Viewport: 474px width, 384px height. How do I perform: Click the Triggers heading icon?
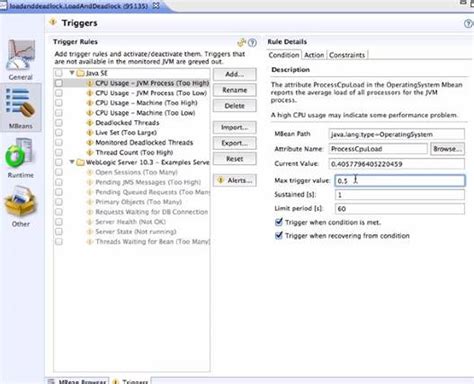click(x=53, y=22)
